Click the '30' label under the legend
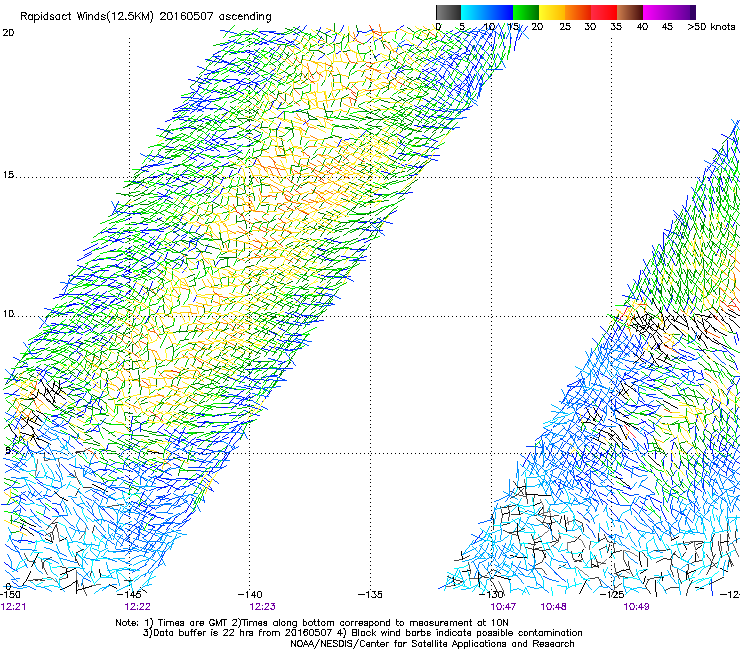Image resolution: width=740 pixels, height=650 pixels. (x=590, y=27)
